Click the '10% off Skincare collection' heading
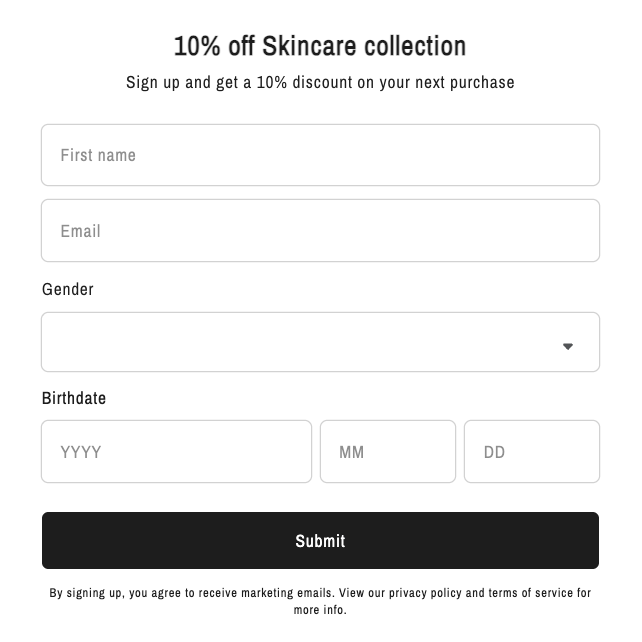642x642 pixels. pyautogui.click(x=320, y=46)
